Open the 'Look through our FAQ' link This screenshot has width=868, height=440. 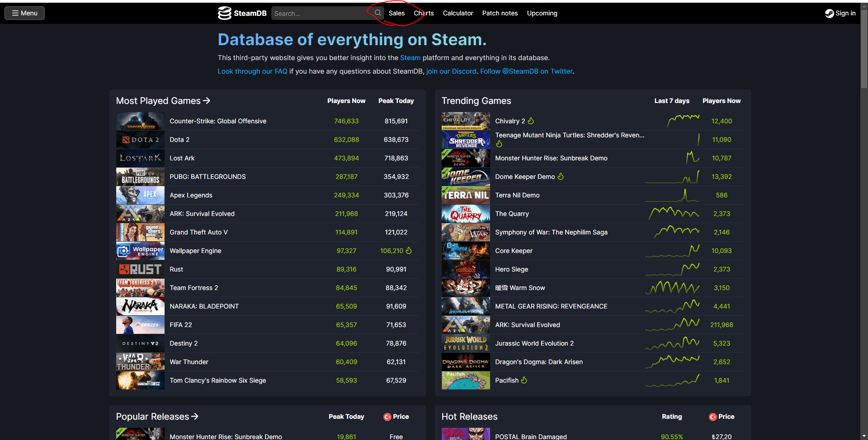(x=252, y=71)
